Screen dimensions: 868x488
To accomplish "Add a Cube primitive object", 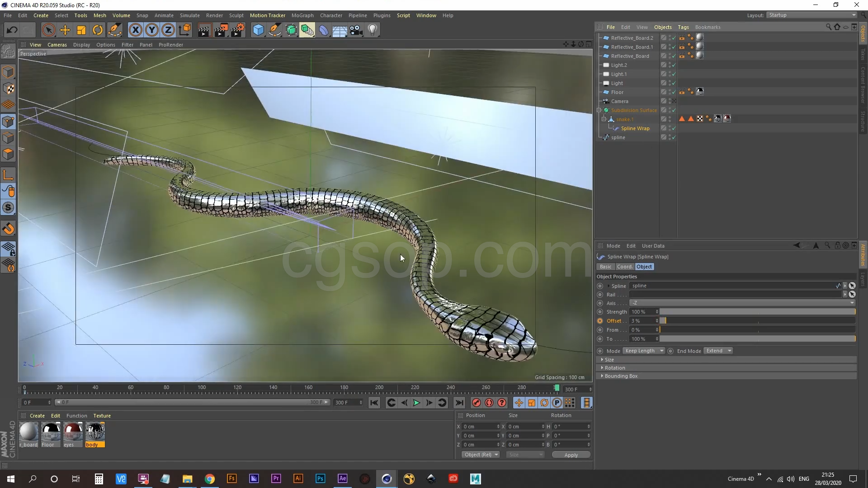I will coord(258,30).
